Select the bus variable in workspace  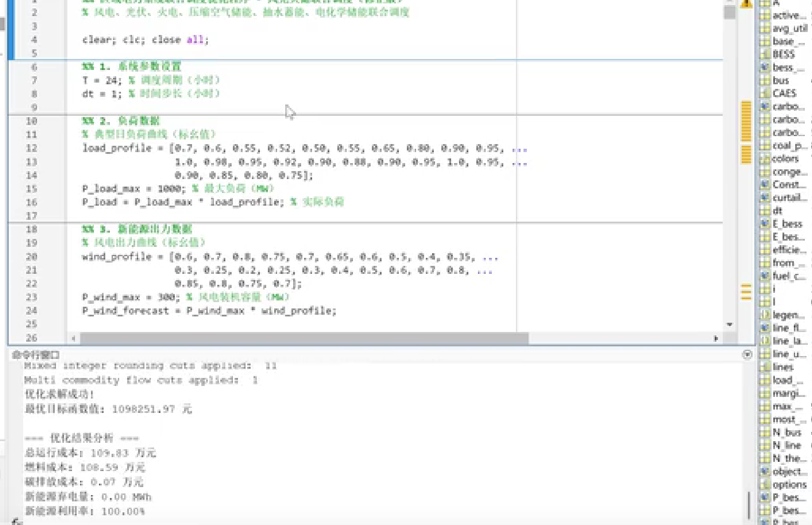(780, 80)
